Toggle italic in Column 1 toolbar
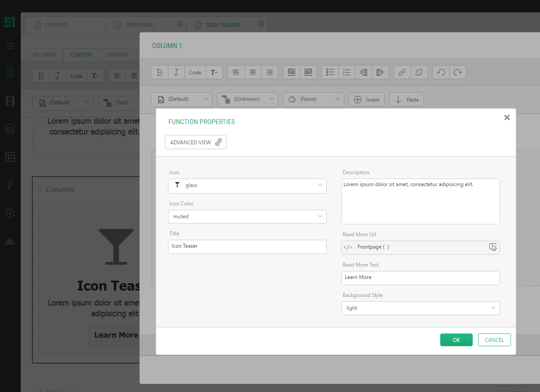This screenshot has height=392, width=540. 176,73
